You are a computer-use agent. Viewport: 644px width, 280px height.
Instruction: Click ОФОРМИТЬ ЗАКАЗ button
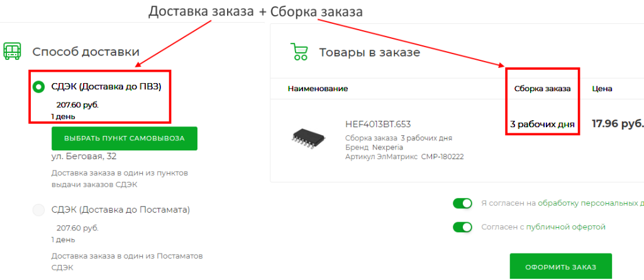(x=560, y=267)
